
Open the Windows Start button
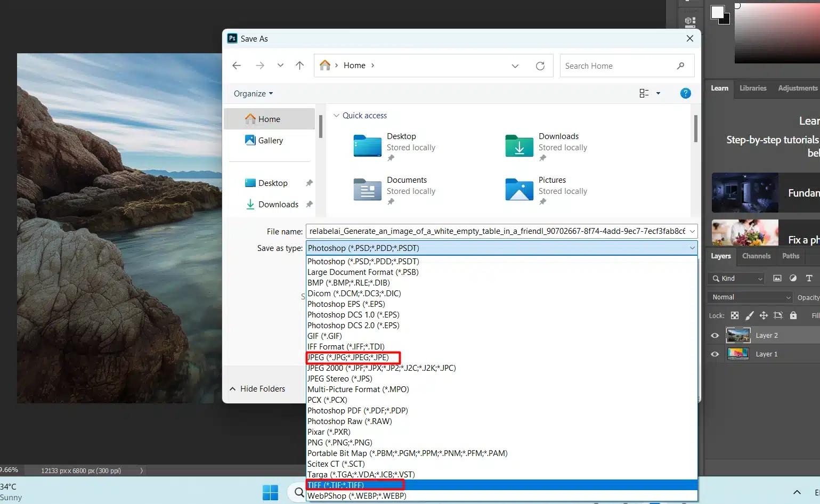coord(270,493)
